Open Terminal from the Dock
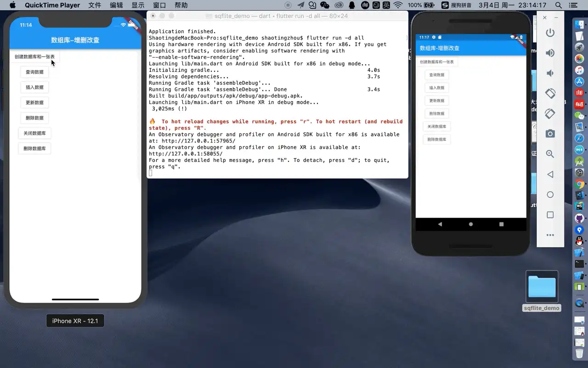Image resolution: width=588 pixels, height=368 pixels. [579, 264]
